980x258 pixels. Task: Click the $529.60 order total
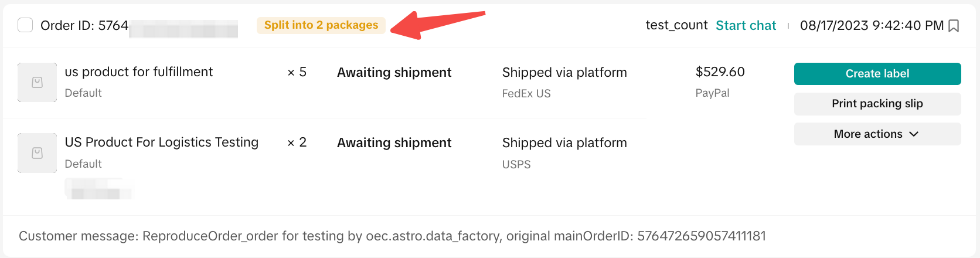(720, 72)
